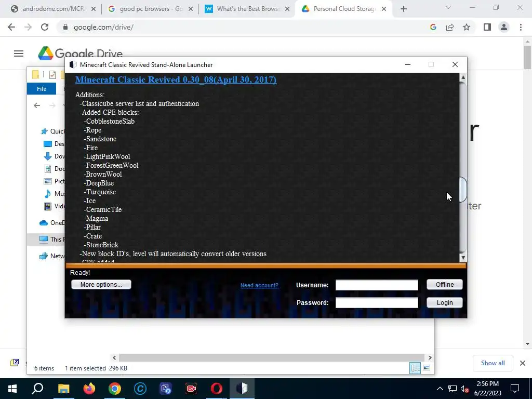
Task: Click Chrome page scrollbar thumb
Action: tap(527, 57)
